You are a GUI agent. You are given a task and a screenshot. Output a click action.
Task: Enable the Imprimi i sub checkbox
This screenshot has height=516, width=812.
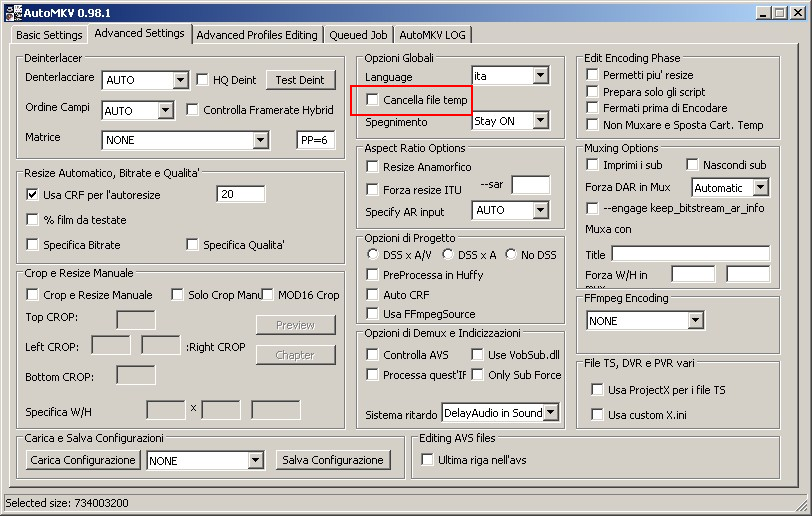(592, 164)
